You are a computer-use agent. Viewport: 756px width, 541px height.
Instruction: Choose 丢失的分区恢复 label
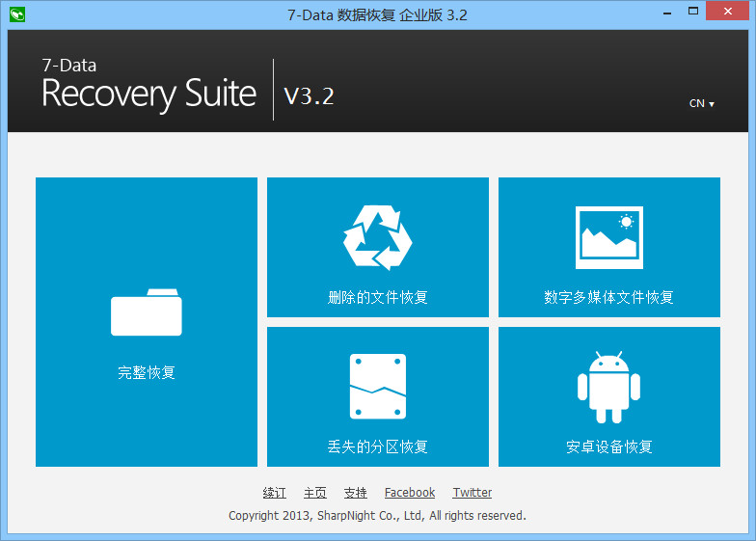pos(378,446)
